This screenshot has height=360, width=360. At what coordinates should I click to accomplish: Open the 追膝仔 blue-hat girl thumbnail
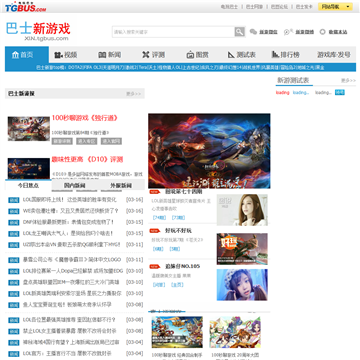tap(242, 285)
